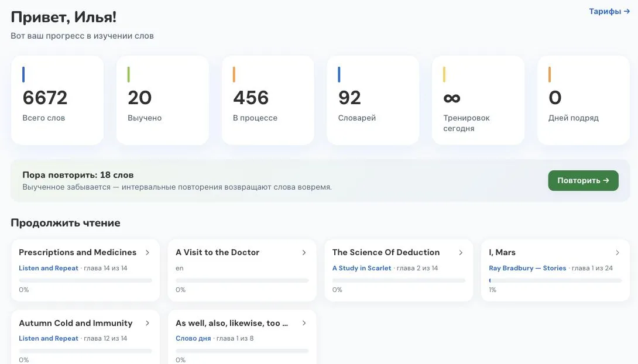
Task: Open chevron on A Visit to the Doctor card
Action: [304, 253]
